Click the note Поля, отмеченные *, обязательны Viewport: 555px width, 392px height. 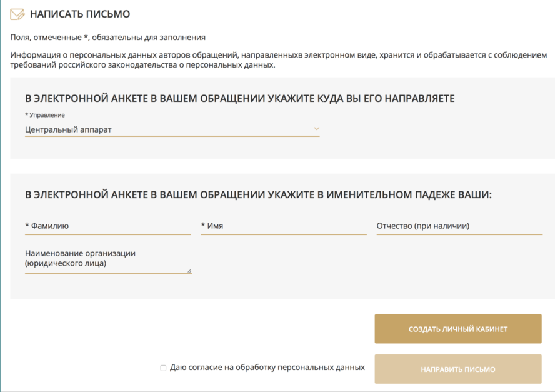click(108, 38)
